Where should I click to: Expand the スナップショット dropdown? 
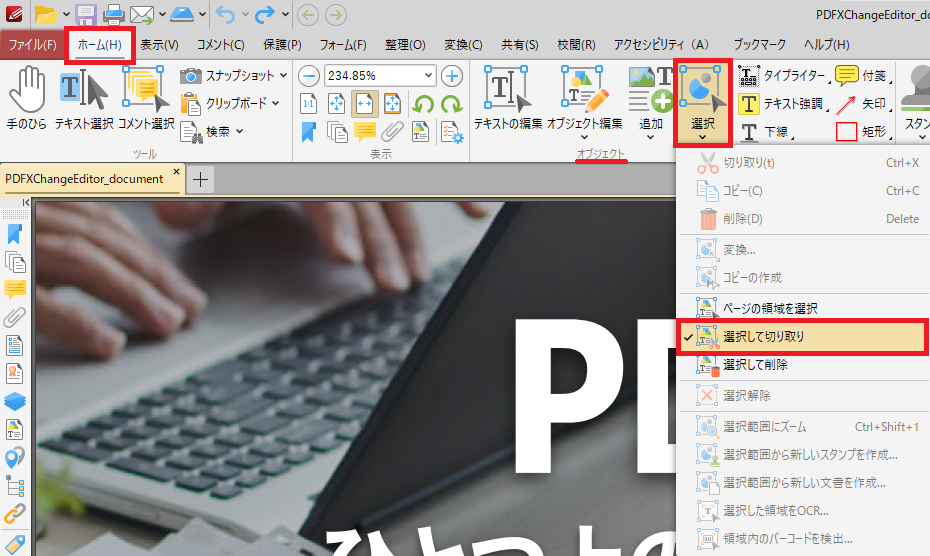click(x=284, y=75)
